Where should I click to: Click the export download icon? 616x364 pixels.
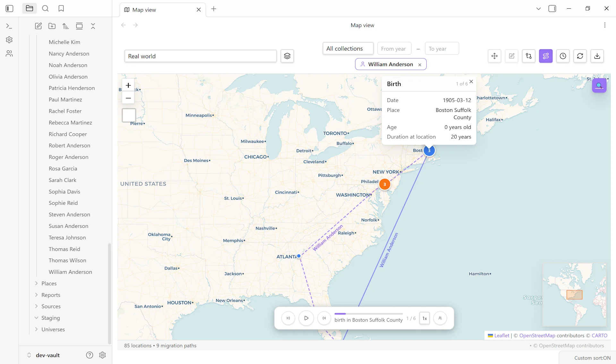pyautogui.click(x=597, y=56)
